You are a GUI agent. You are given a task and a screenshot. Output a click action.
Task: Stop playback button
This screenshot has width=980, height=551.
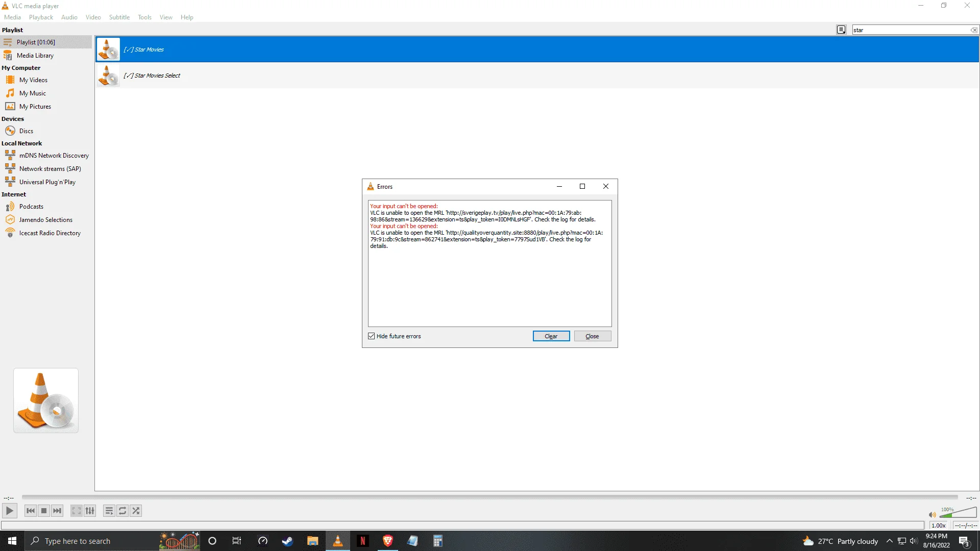(x=44, y=511)
